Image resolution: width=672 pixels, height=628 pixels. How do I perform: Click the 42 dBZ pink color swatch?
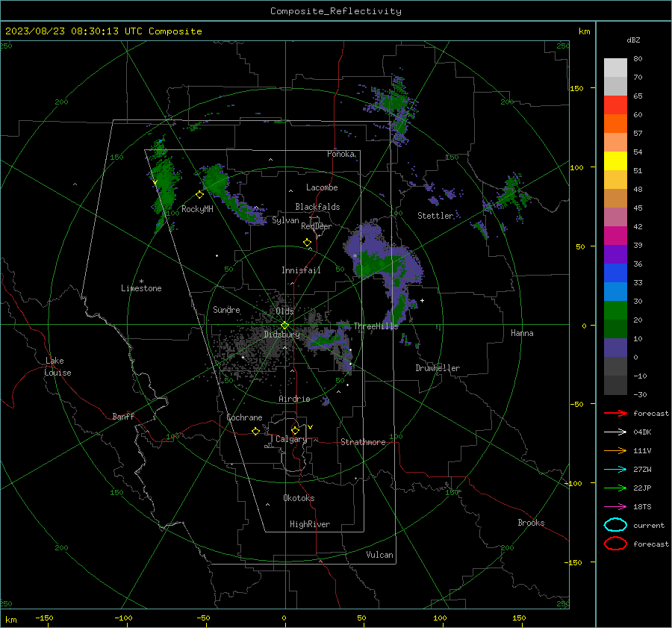pyautogui.click(x=615, y=217)
